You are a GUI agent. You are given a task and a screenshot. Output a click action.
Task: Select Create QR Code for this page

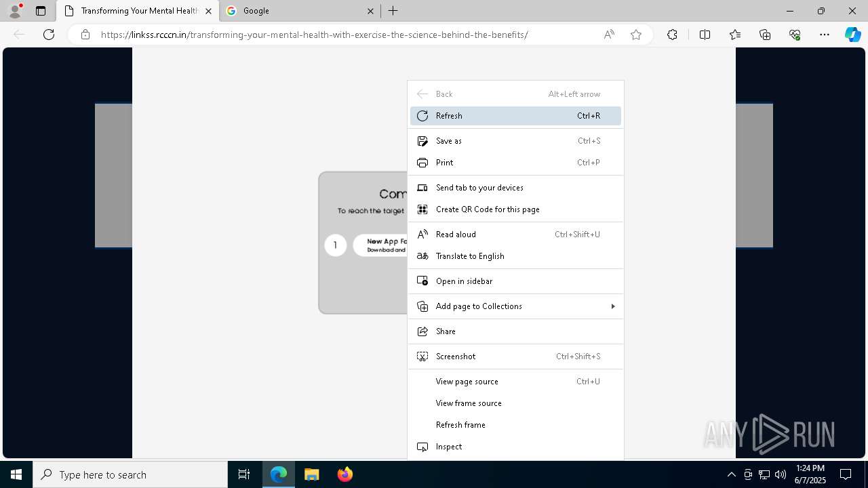click(515, 209)
